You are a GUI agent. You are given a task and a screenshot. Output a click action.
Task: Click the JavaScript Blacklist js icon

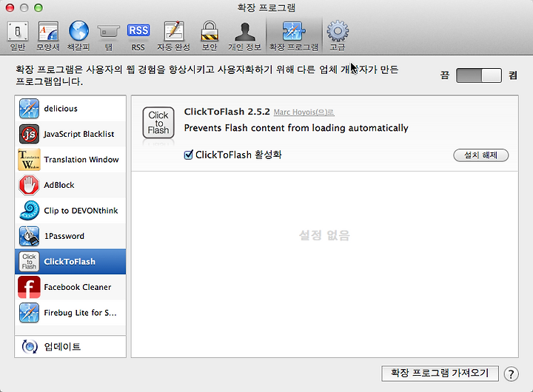pos(29,134)
